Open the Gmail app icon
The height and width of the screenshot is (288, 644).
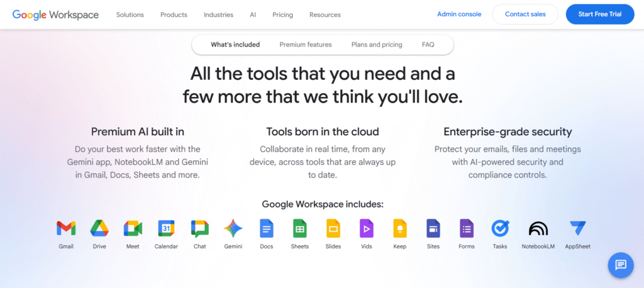66,228
